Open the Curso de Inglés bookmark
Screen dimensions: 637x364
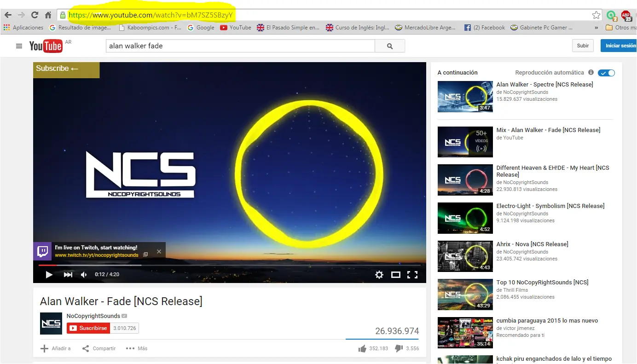coord(358,28)
